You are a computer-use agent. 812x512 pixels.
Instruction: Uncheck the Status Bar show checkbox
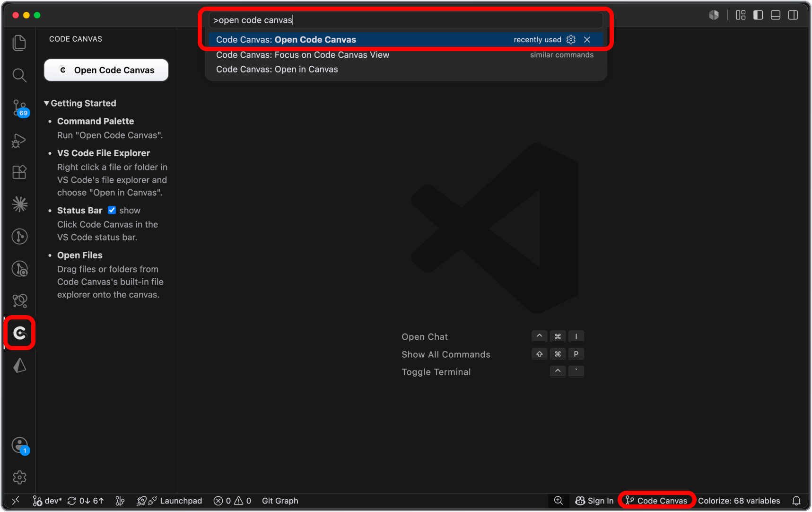[112, 210]
